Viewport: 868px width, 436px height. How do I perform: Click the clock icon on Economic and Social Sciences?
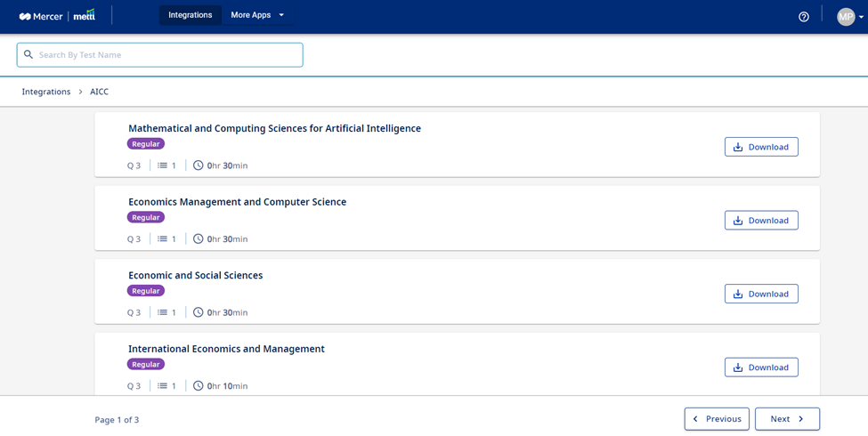point(199,312)
